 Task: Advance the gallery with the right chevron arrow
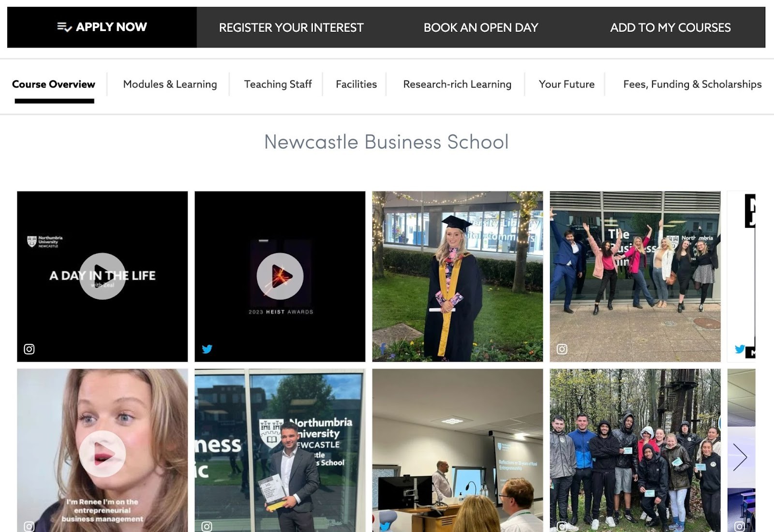(x=740, y=457)
